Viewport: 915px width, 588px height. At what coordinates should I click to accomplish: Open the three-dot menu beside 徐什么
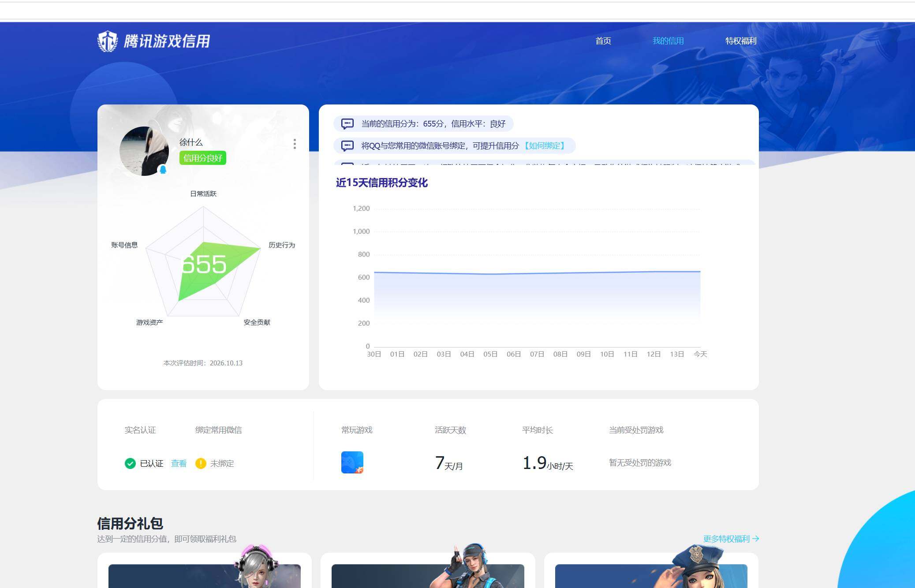tap(295, 144)
